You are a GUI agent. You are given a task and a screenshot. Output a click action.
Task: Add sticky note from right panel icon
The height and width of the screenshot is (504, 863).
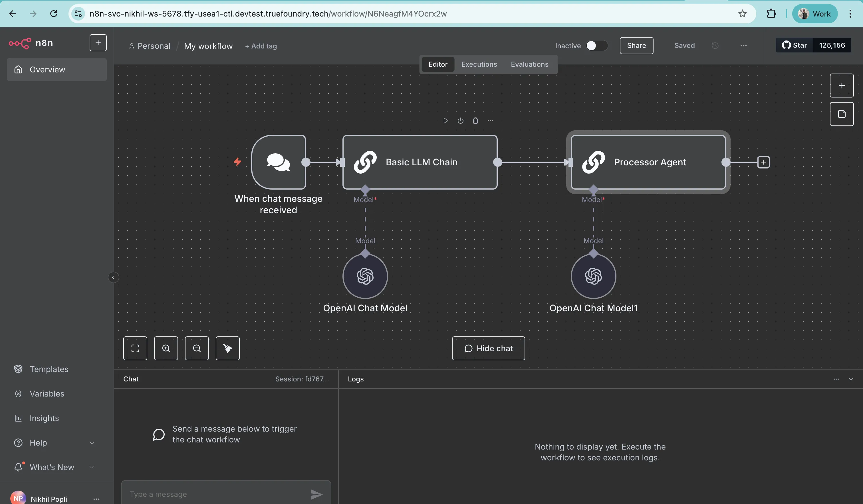(841, 114)
